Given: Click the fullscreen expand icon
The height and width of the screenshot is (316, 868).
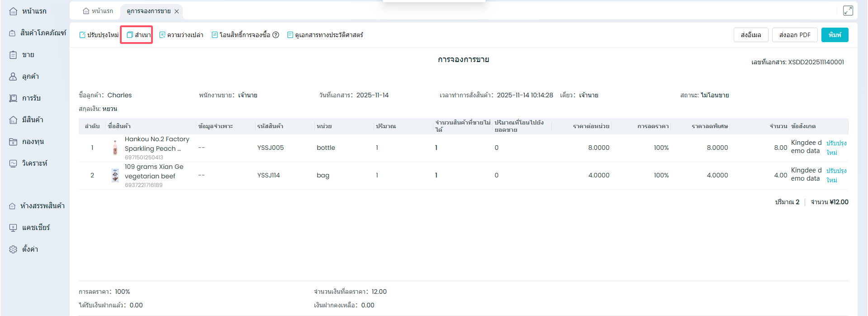Looking at the screenshot, I should click(848, 10).
